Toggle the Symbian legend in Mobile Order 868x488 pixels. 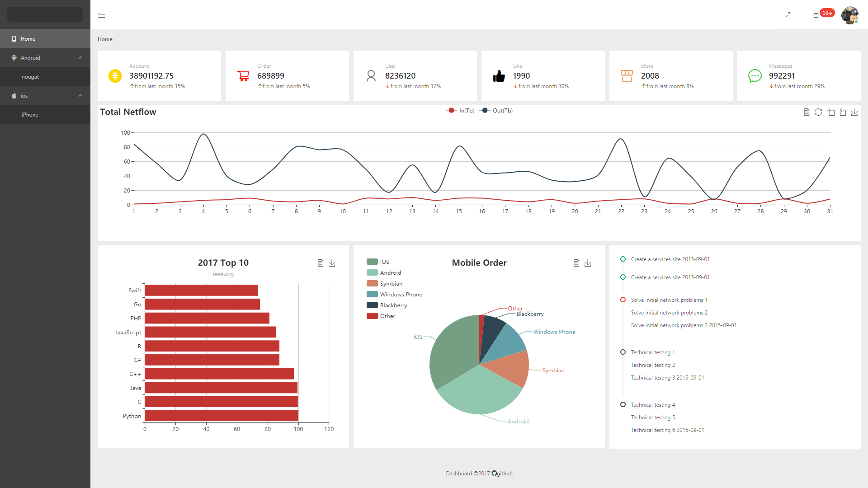pos(391,284)
